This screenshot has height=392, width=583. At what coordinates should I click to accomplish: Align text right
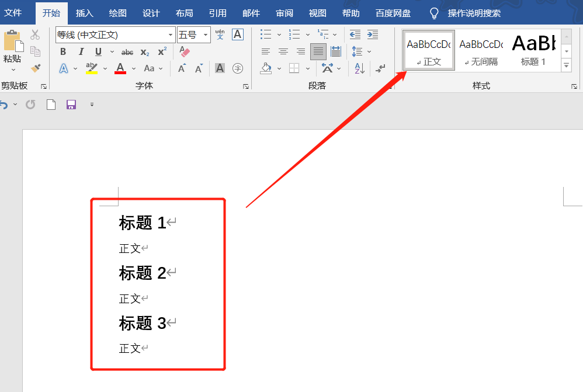point(300,51)
